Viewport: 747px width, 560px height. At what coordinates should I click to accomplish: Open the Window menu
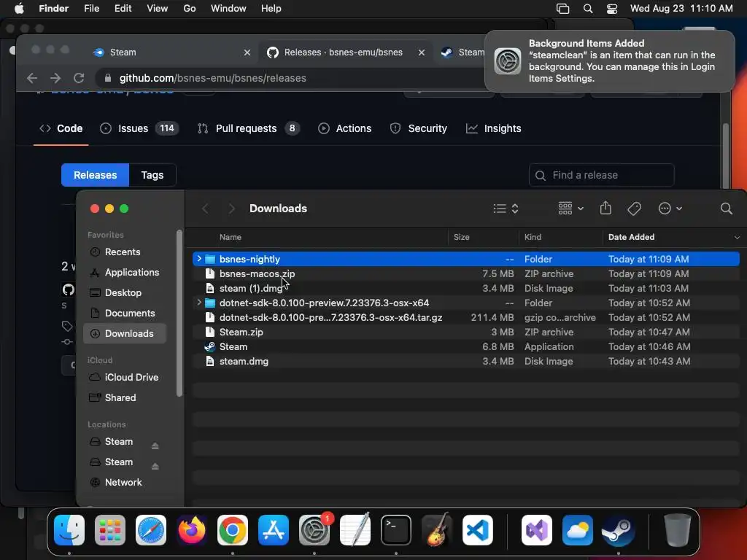[228, 9]
